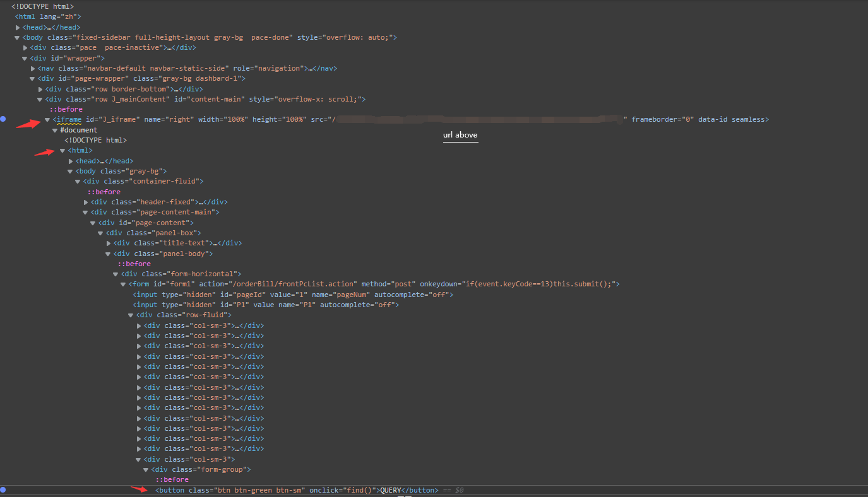The height and width of the screenshot is (497, 868).
Task: Click the name="right" attribute of the iframe
Action: pos(169,120)
